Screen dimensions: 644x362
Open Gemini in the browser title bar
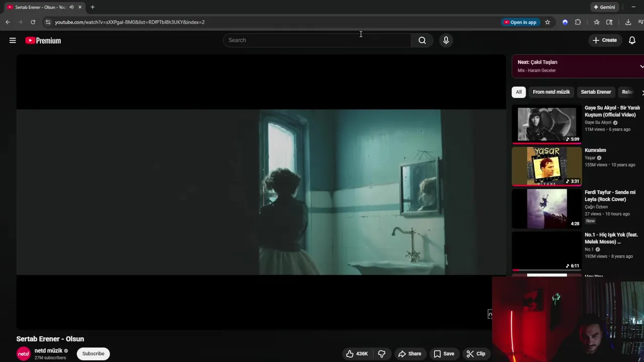tap(604, 7)
